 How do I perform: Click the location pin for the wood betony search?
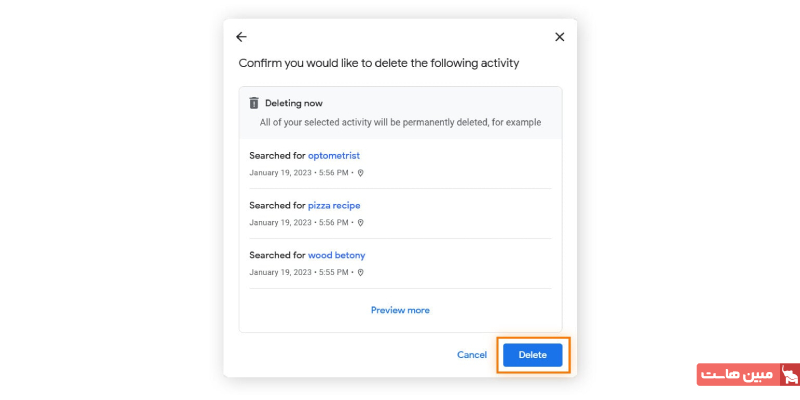tap(361, 272)
